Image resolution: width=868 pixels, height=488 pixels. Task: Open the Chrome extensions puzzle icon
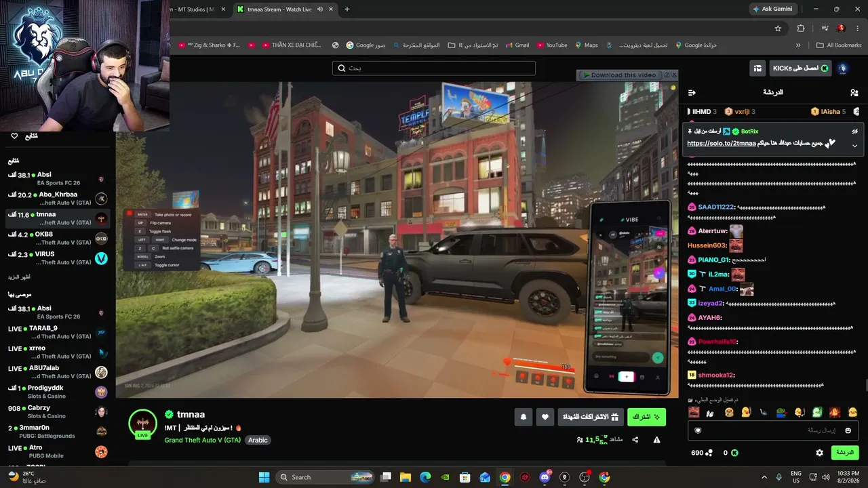tap(801, 28)
